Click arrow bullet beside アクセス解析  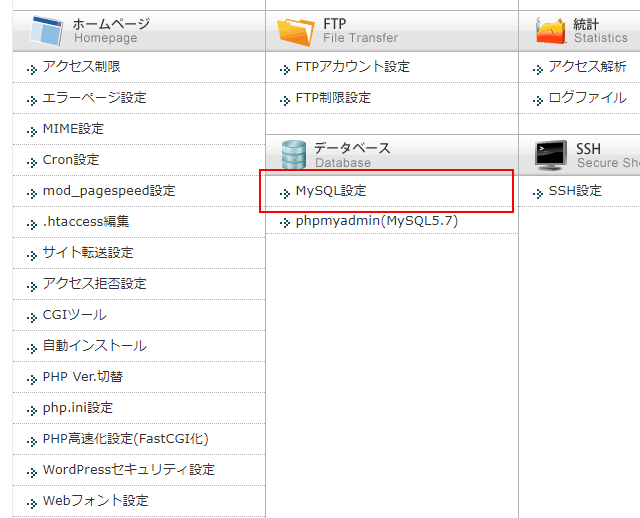click(x=538, y=69)
